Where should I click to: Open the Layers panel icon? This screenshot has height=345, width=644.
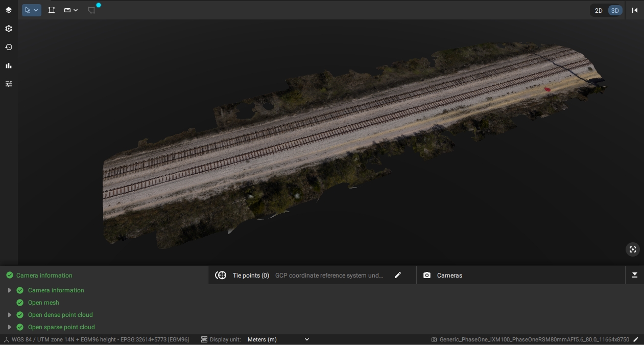tap(9, 10)
